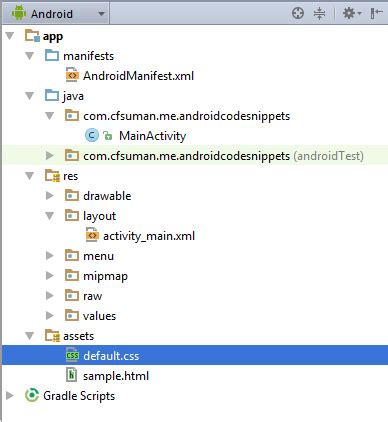Screen dimensions: 388x422
Task: Click the AndroidManifest.xml file icon
Action: point(72,75)
